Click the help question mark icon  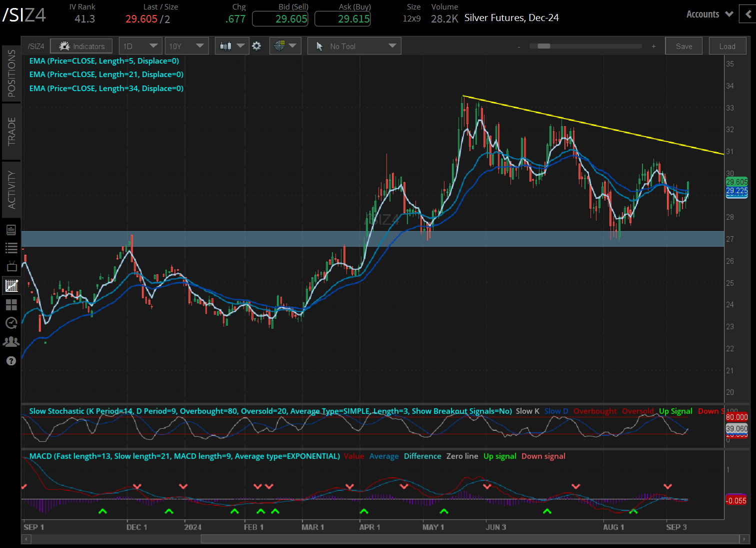click(x=11, y=361)
